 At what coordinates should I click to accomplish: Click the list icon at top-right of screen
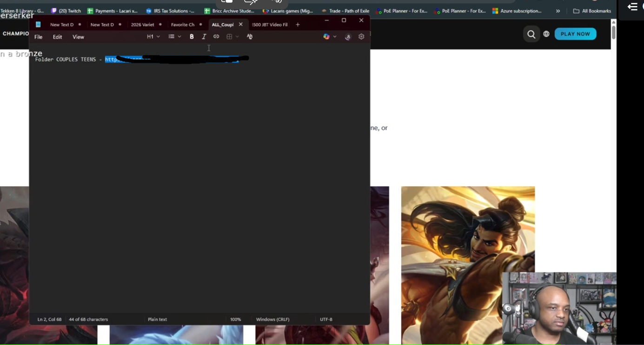(632, 7)
